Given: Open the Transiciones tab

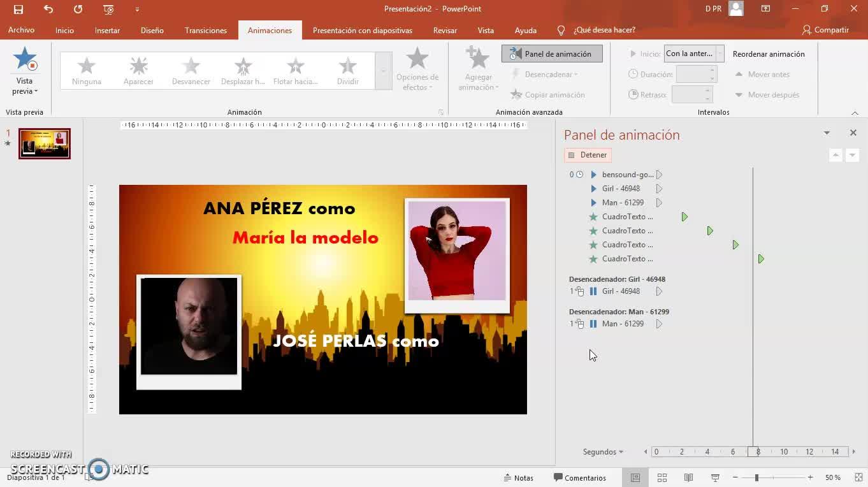Looking at the screenshot, I should 205,31.
